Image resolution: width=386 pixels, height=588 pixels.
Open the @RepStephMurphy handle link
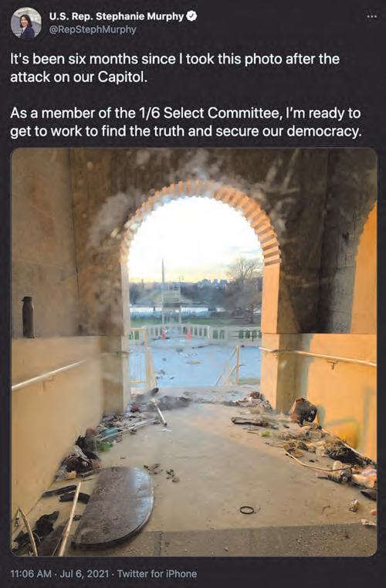(x=93, y=29)
